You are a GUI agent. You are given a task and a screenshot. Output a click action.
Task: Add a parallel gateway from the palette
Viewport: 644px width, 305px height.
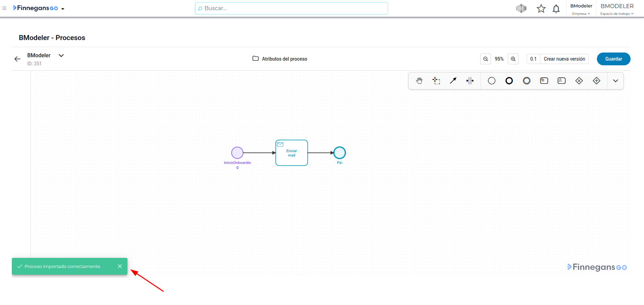[x=597, y=81]
